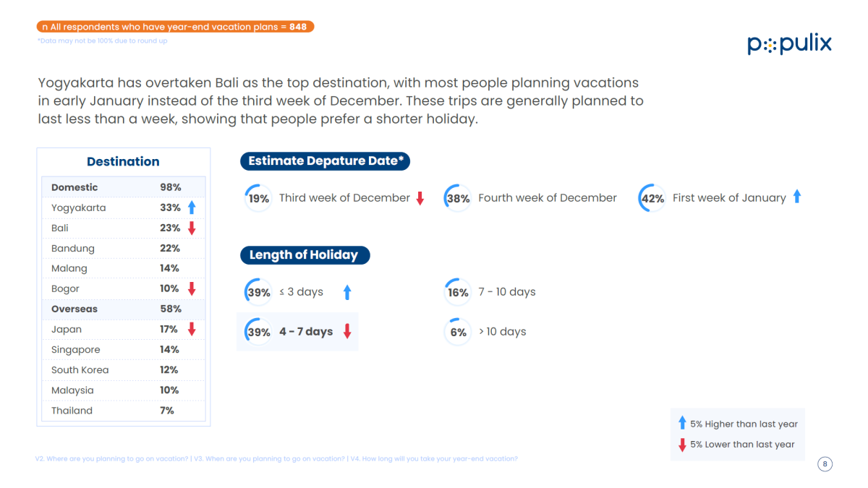This screenshot has height=488, width=868.
Task: Click the red arrow beside 4 - 7 days
Action: (x=347, y=332)
